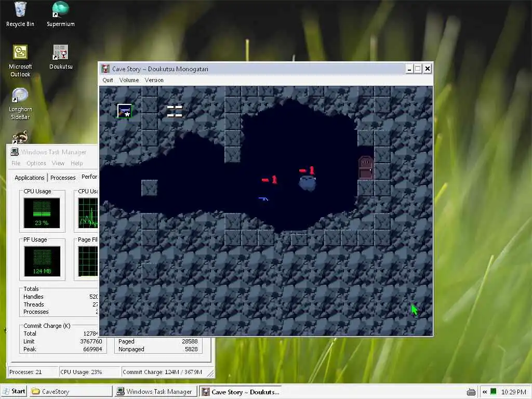
Task: Click the Nonpaged value 5828
Action: coord(191,349)
